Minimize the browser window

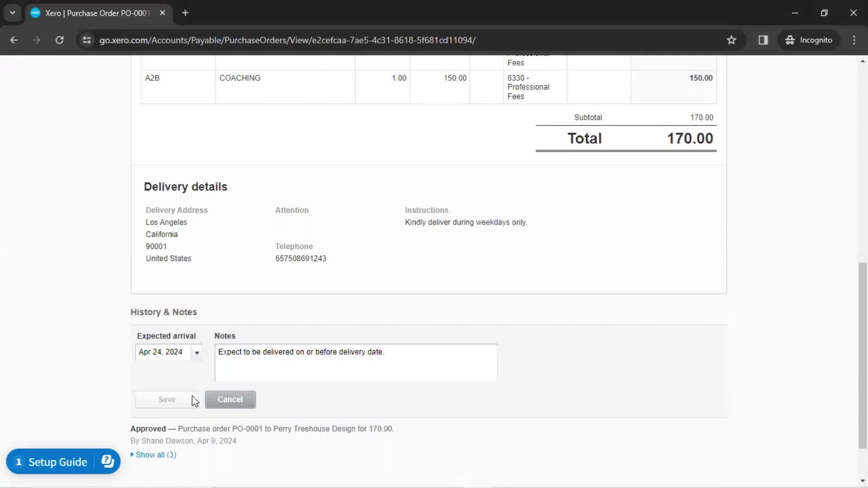(795, 13)
